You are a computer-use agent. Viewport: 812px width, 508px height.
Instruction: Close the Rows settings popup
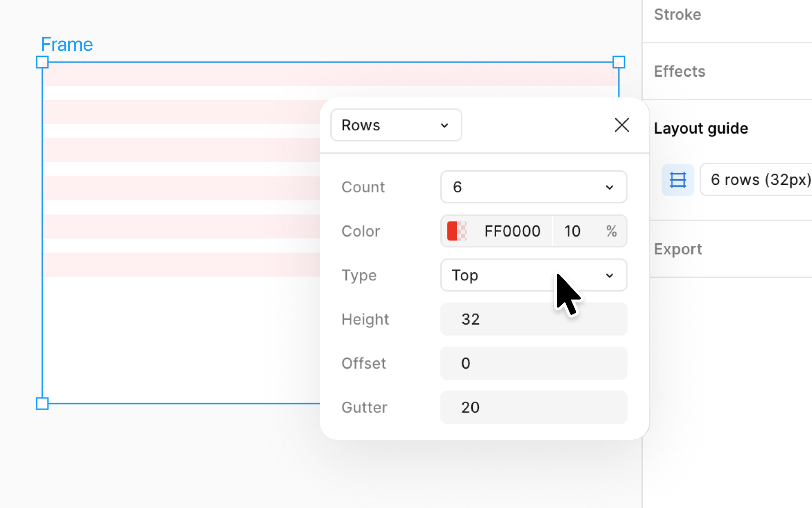[622, 125]
